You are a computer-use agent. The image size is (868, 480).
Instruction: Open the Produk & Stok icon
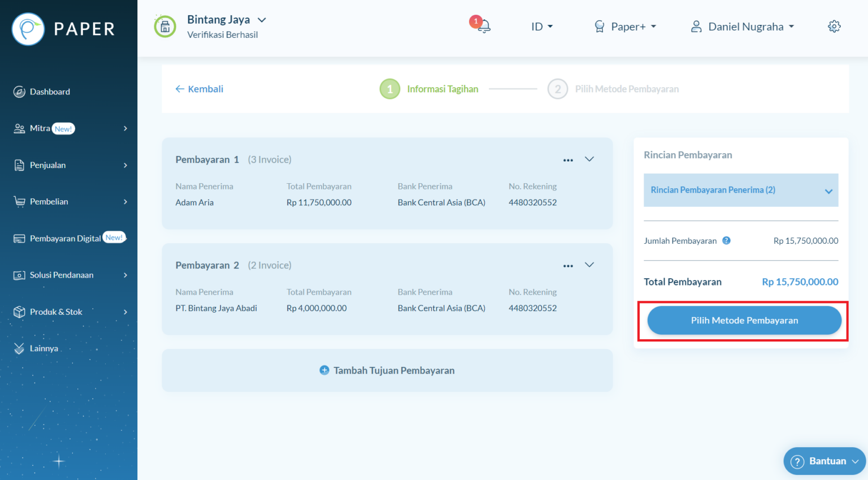pyautogui.click(x=19, y=312)
